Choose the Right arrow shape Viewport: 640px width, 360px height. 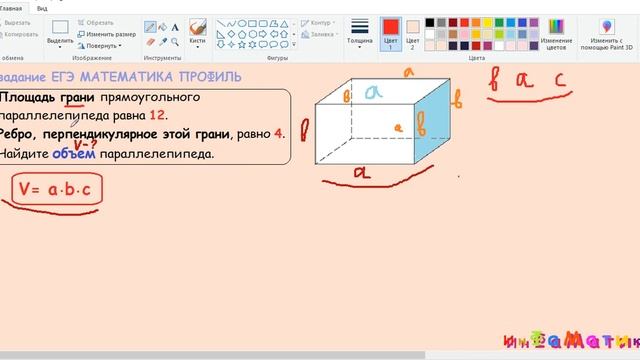[263, 34]
